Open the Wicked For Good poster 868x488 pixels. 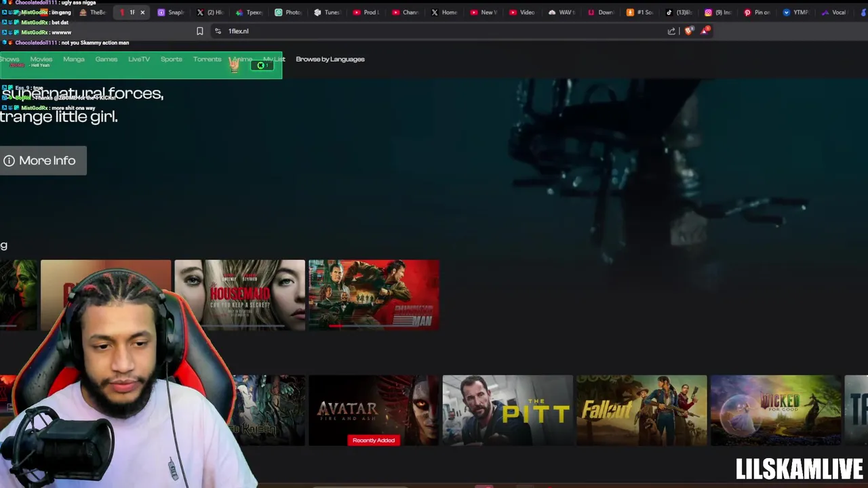click(776, 410)
